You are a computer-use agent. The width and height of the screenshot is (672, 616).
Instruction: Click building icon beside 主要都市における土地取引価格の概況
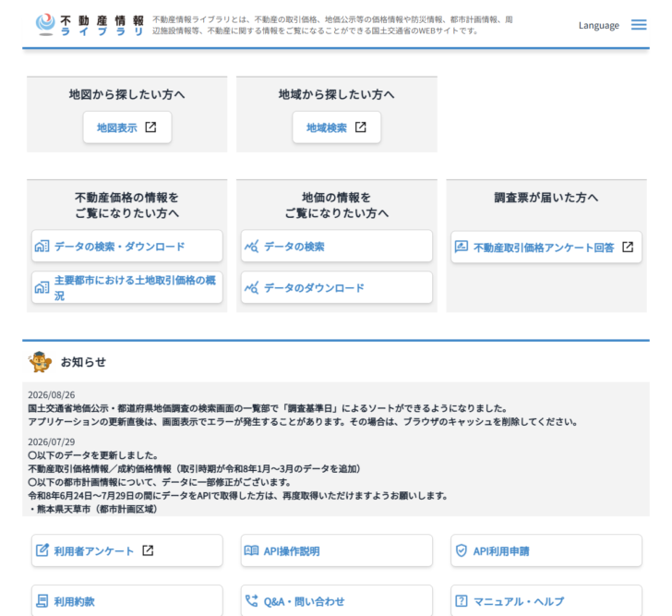(42, 287)
